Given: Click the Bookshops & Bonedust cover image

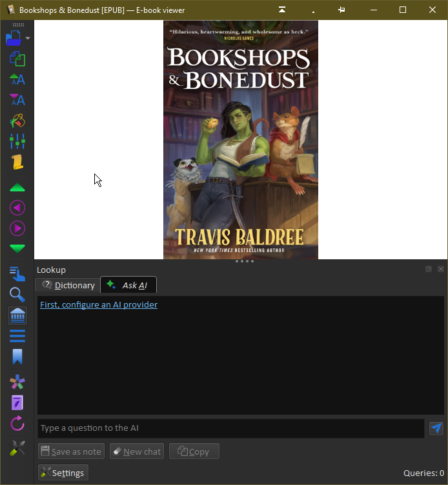Looking at the screenshot, I should 241,140.
